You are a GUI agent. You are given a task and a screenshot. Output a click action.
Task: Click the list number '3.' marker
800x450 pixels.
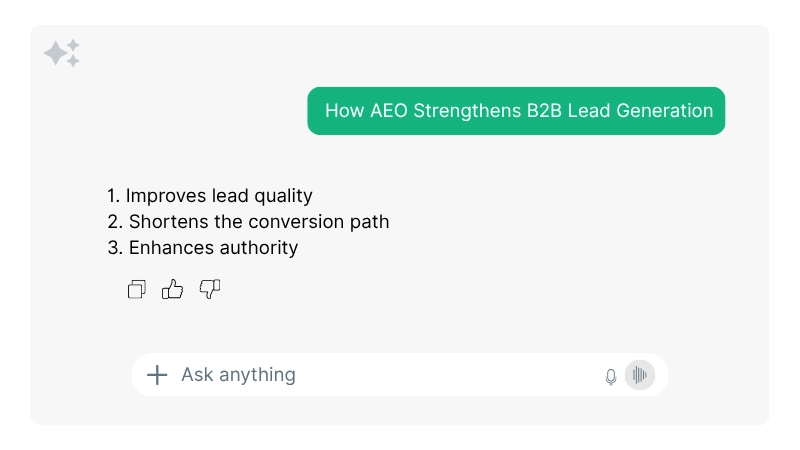(x=114, y=248)
